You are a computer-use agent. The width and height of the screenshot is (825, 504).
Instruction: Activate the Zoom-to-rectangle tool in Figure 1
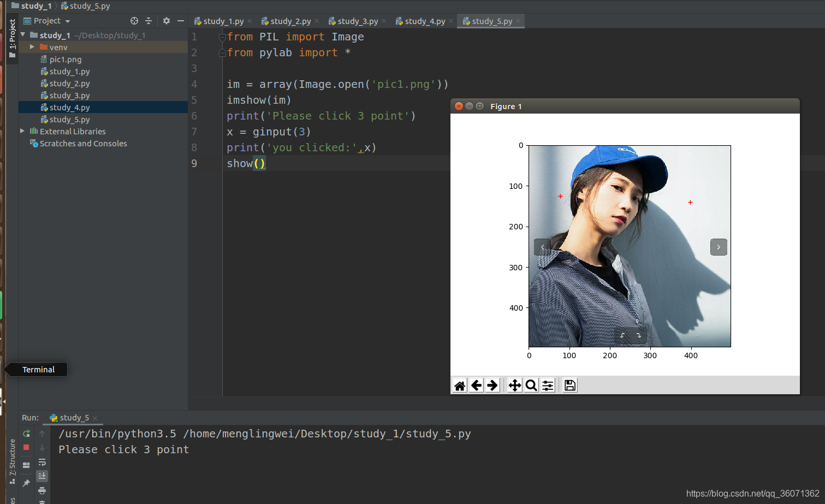pyautogui.click(x=531, y=385)
